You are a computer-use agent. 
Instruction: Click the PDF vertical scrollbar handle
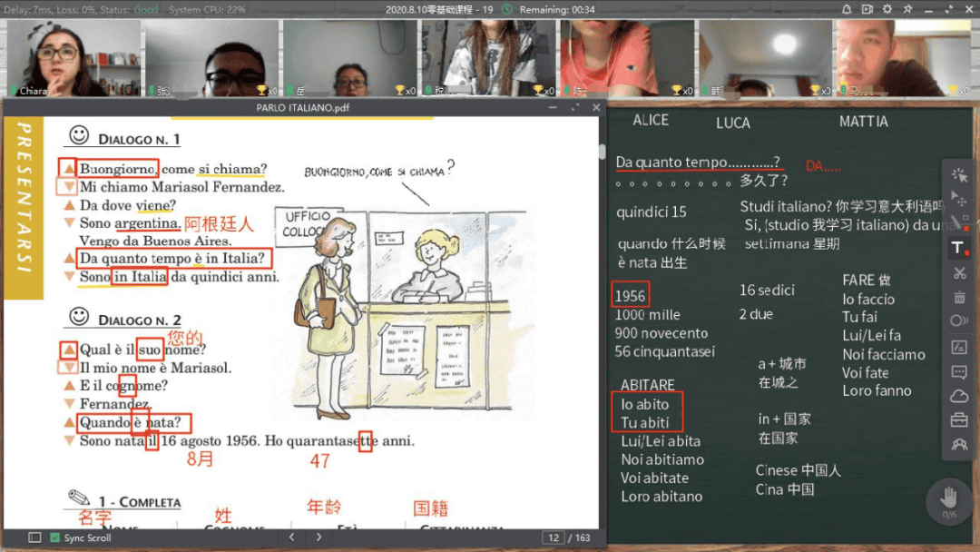point(602,152)
